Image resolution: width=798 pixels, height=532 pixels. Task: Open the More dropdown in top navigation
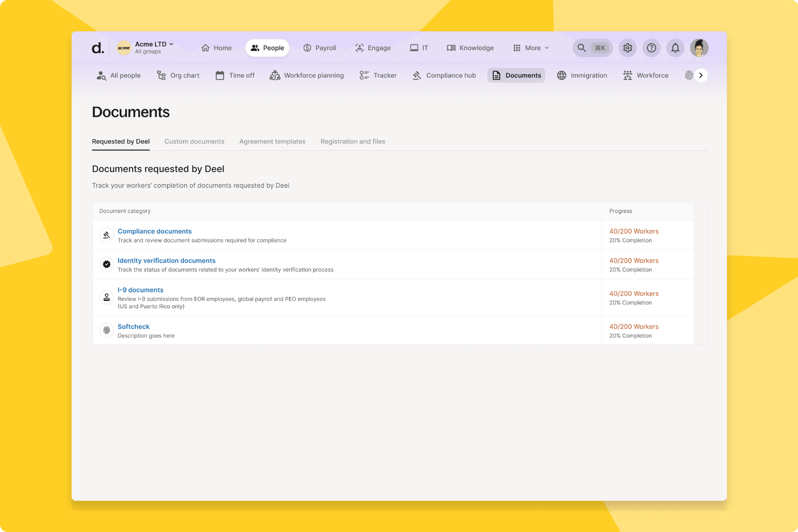point(531,47)
